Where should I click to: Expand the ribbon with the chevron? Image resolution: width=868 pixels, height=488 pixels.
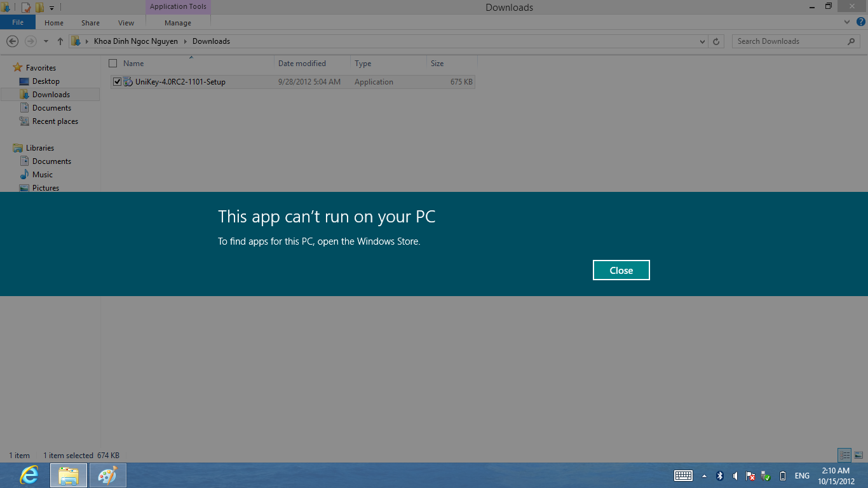tap(847, 22)
